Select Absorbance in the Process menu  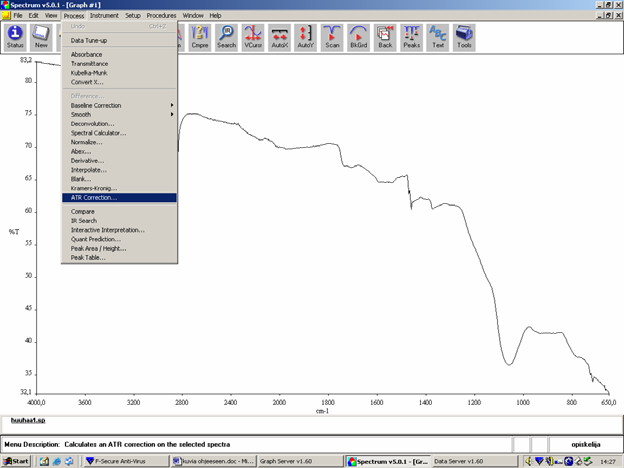(x=119, y=55)
